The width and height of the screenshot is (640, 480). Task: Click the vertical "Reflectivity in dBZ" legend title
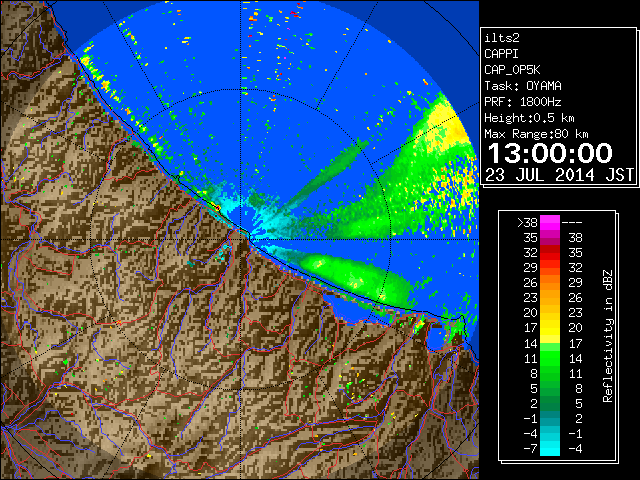(608, 336)
